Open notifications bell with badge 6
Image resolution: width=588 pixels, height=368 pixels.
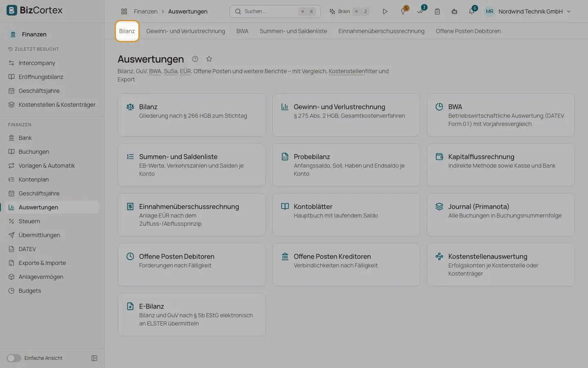pos(472,11)
